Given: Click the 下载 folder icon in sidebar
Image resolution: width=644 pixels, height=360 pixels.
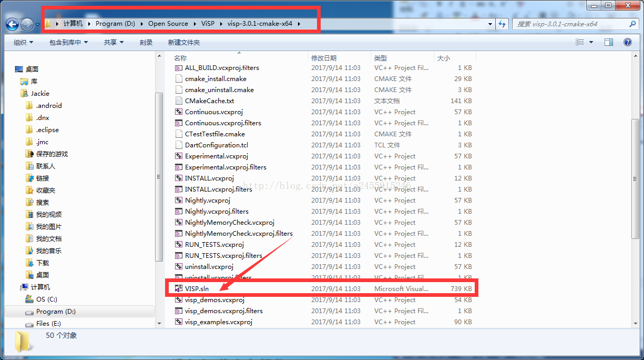Looking at the screenshot, I should point(29,263).
